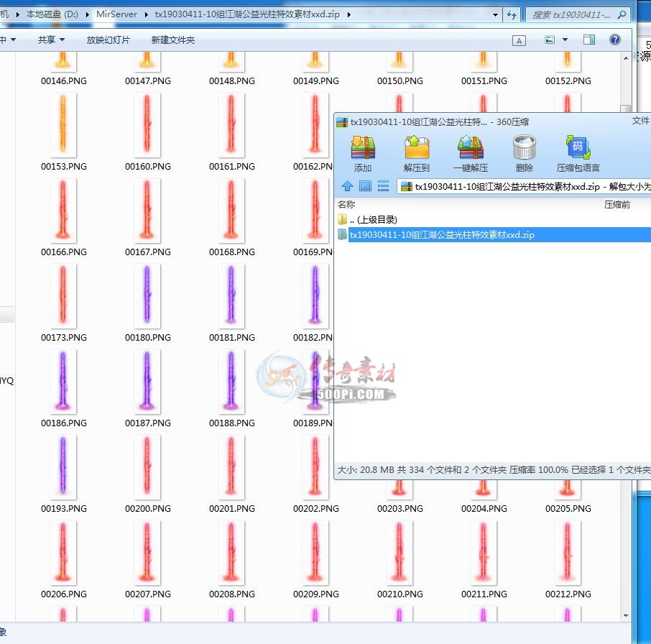
Task: Click 本地磁盘 (D:) in the breadcrumb
Action: (52, 14)
